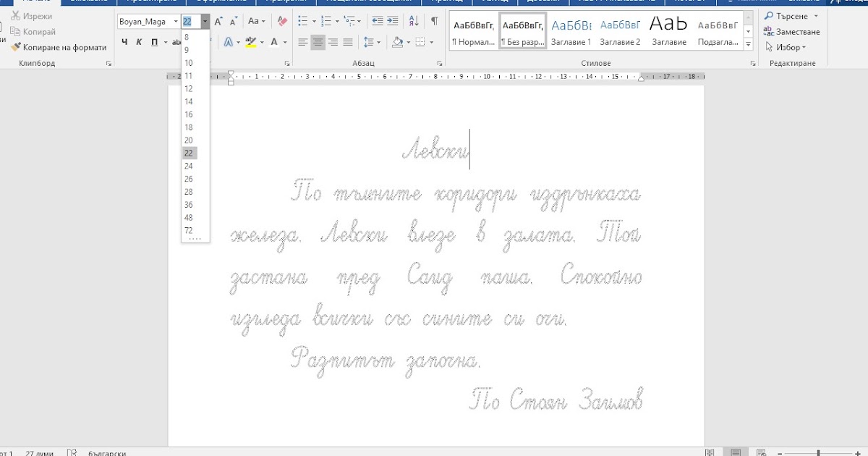The width and height of the screenshot is (868, 456).
Task: Toggle paragraph marks (¶) visibility
Action: (434, 22)
